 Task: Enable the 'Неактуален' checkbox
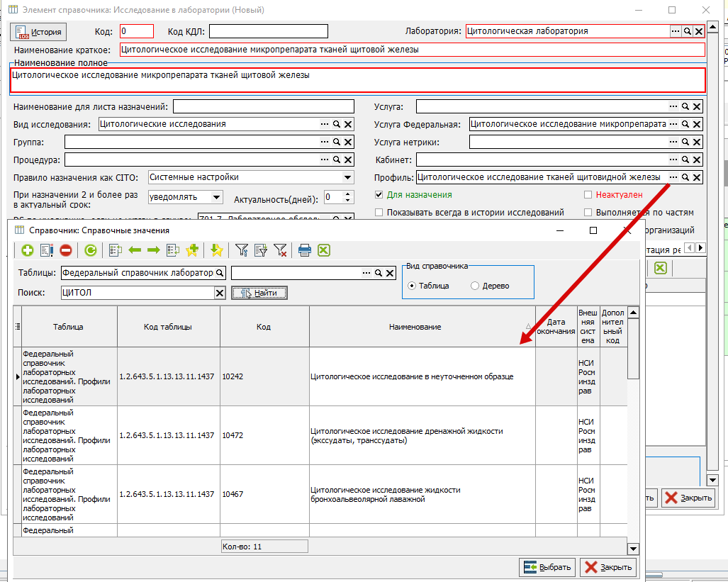click(x=588, y=195)
